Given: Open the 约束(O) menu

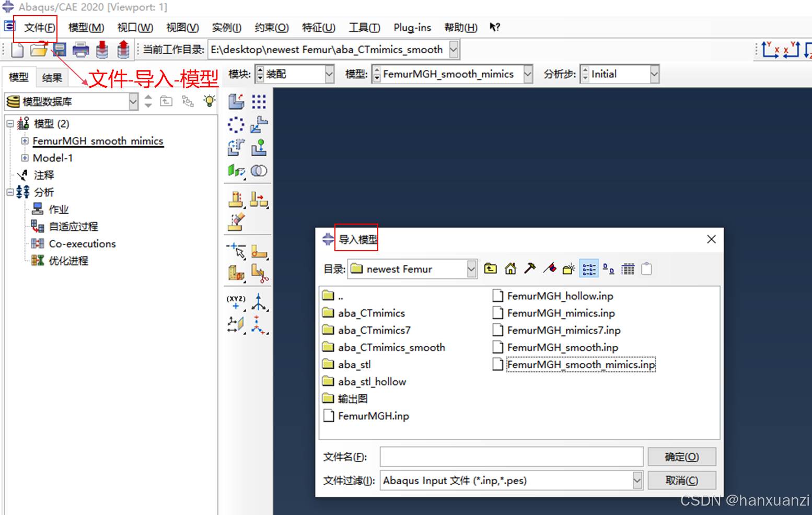Looking at the screenshot, I should [x=272, y=28].
